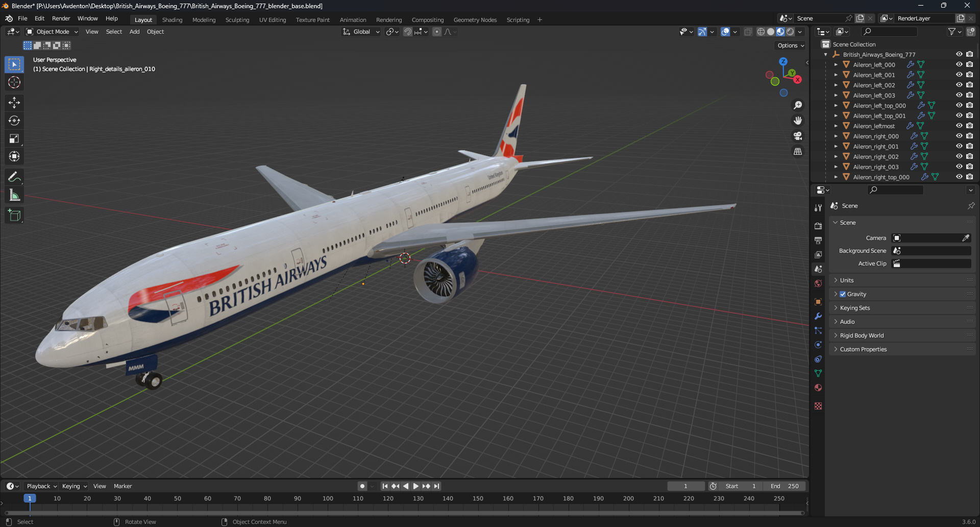The image size is (980, 527).
Task: Switch to the Geometry Nodes workspace tab
Action: click(475, 20)
